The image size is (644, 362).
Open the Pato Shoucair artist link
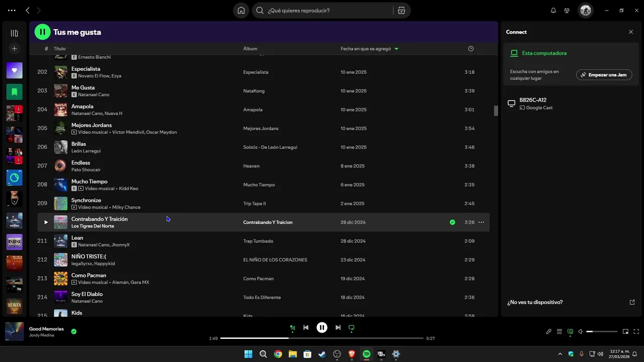[86, 170]
